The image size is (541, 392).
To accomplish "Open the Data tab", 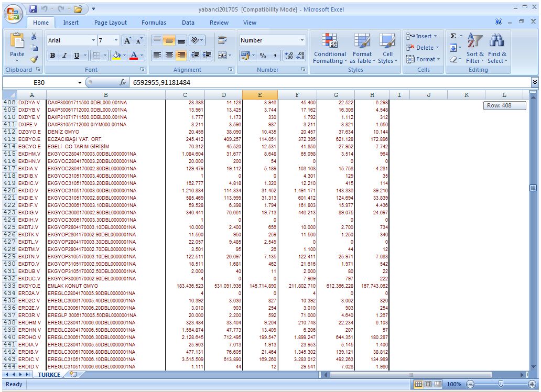I will point(188,23).
